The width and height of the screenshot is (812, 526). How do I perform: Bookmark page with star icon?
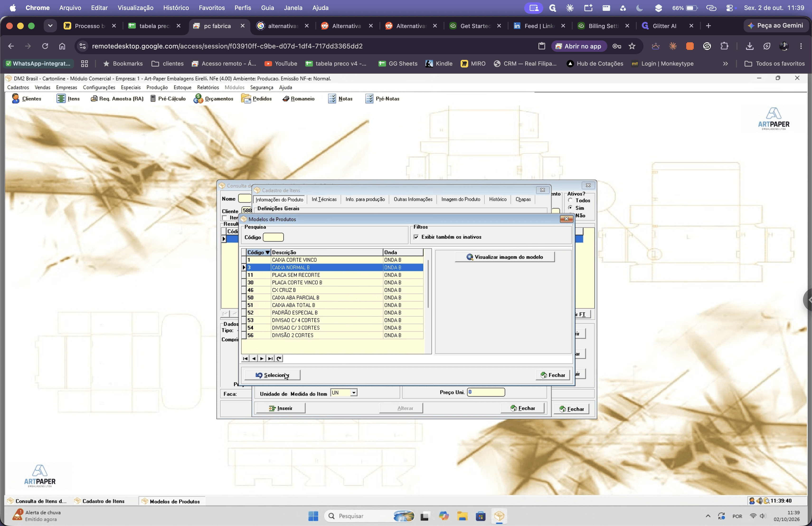click(632, 46)
